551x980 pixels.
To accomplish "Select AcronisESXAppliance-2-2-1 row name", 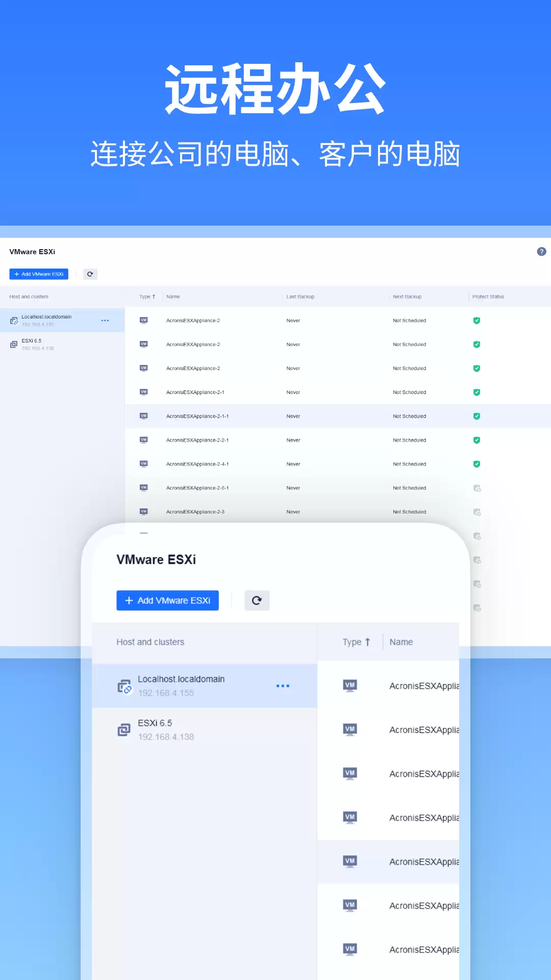I will [197, 440].
